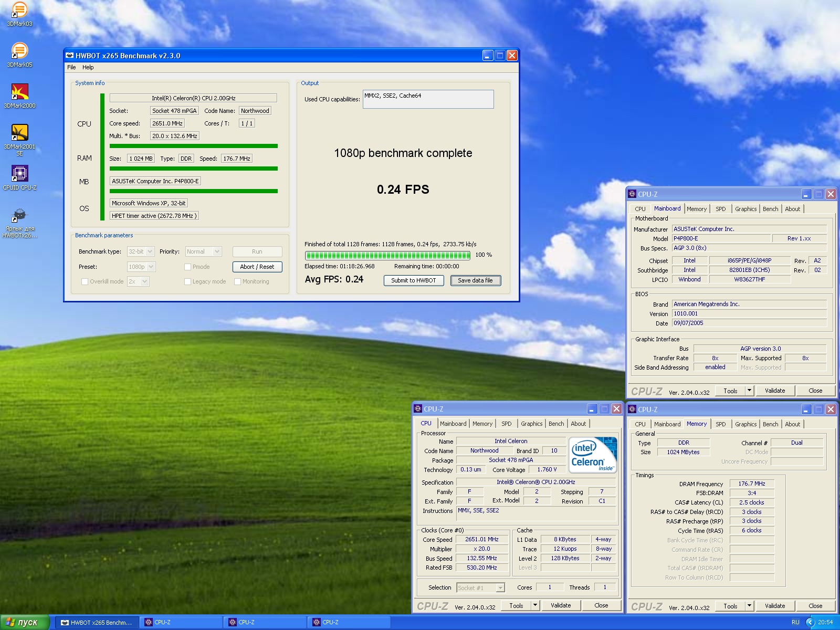The image size is (840, 630).
Task: Switch to HWBOT x265 Benchmark taskbar item
Action: point(97,622)
